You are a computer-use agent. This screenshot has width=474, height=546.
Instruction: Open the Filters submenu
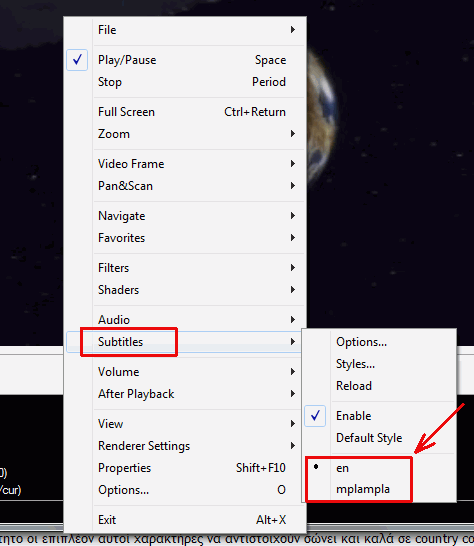[x=185, y=268]
